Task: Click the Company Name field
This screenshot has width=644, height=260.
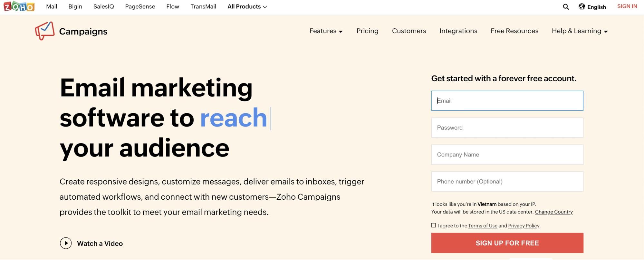Action: pos(507,155)
